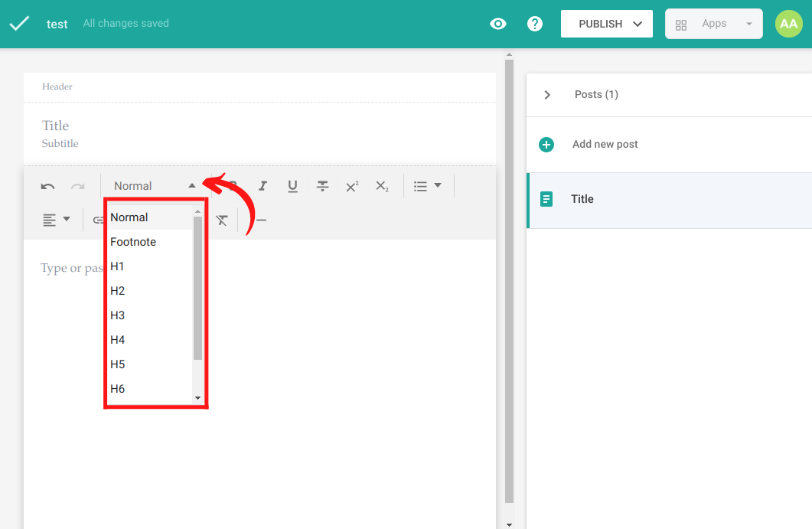
Task: Open the help question mark icon
Action: point(535,24)
